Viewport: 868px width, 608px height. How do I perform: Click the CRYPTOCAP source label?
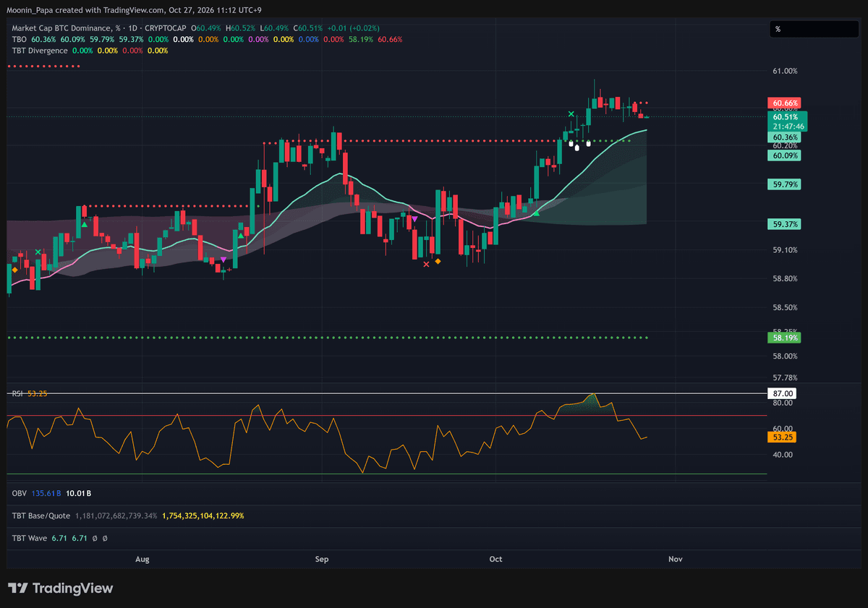(166, 28)
